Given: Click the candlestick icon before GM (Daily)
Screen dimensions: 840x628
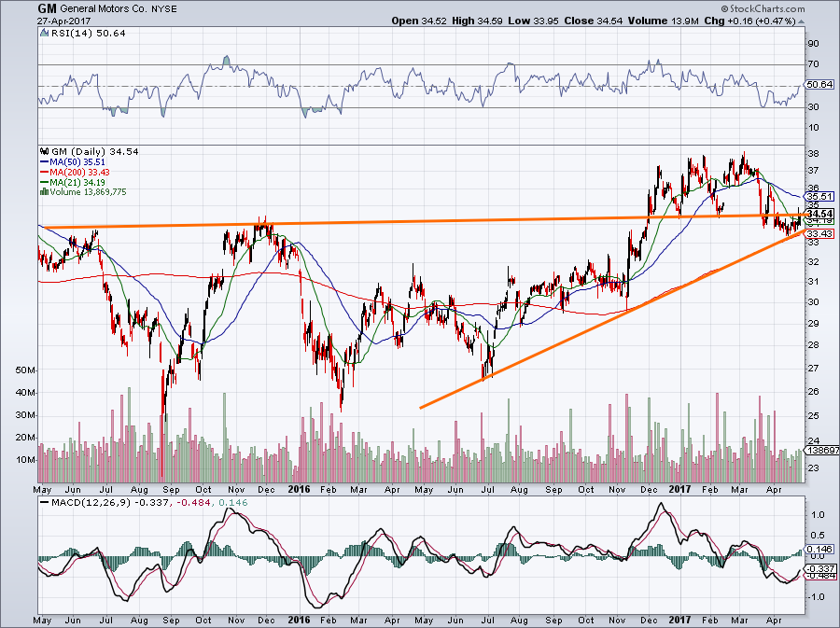Looking at the screenshot, I should 45,151.
